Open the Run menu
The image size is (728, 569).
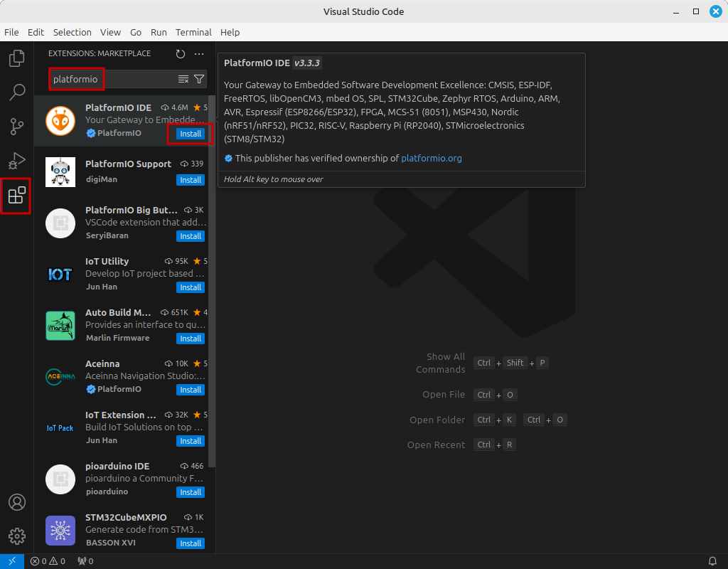click(159, 32)
